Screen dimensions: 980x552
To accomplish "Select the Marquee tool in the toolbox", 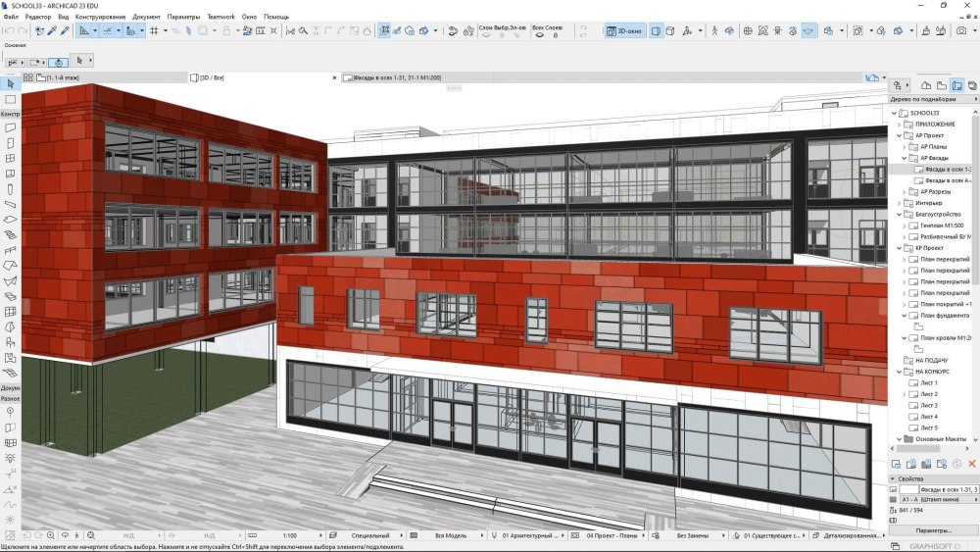I will (x=10, y=99).
